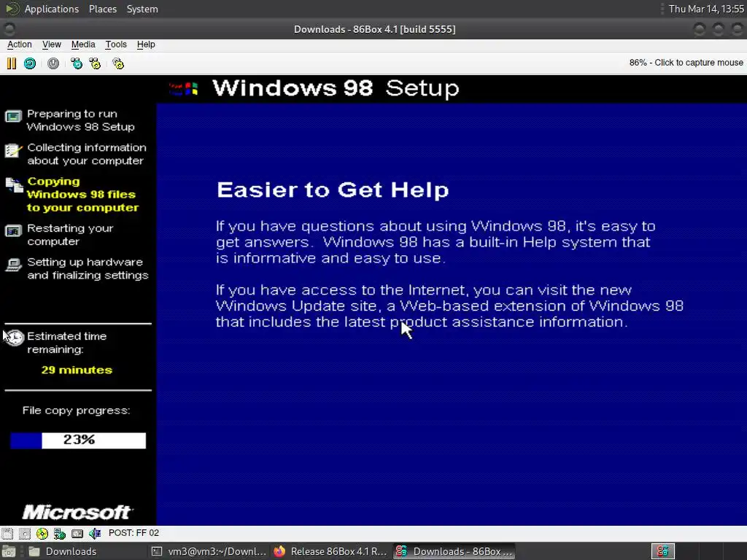Click the clock showing Thu Mar 14, 13:55
This screenshot has width=747, height=560.
tap(706, 9)
